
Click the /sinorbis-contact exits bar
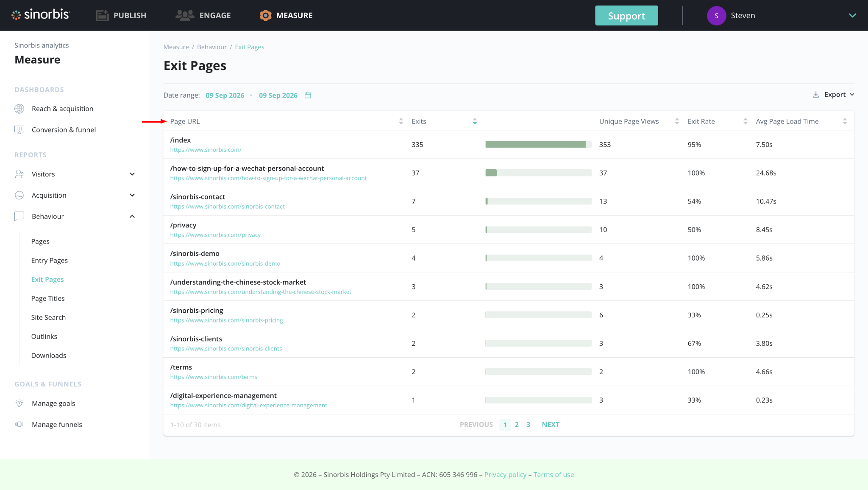coord(538,201)
